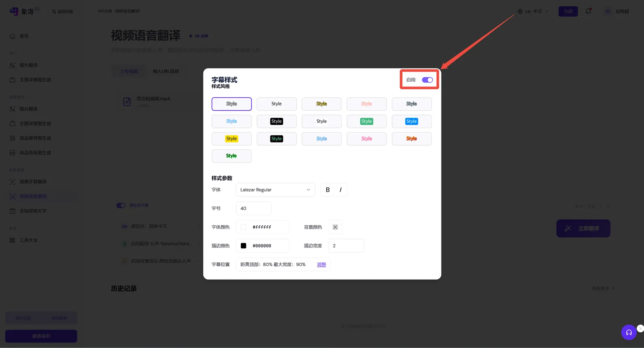The width and height of the screenshot is (644, 348).
Task: Toggle italic subtitle text
Action: click(x=341, y=190)
